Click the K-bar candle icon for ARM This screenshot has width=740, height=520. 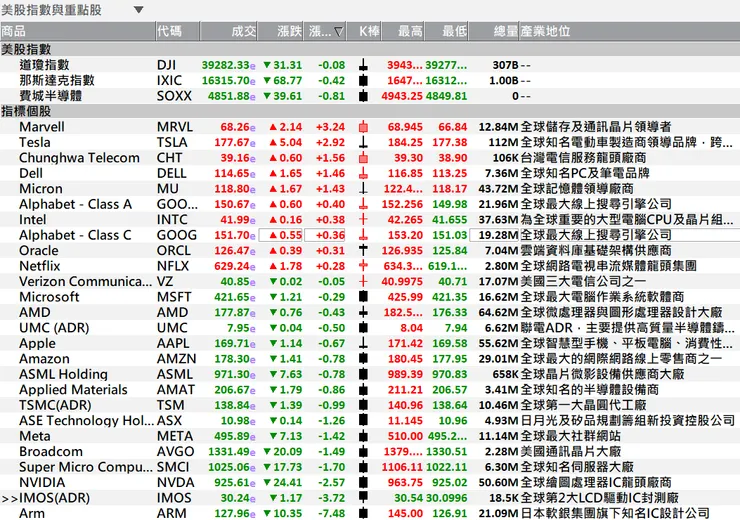363,513
